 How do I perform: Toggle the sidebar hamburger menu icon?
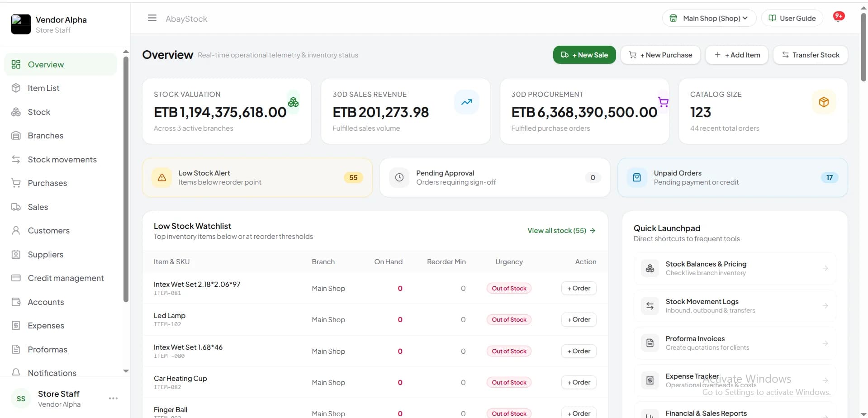(x=152, y=18)
